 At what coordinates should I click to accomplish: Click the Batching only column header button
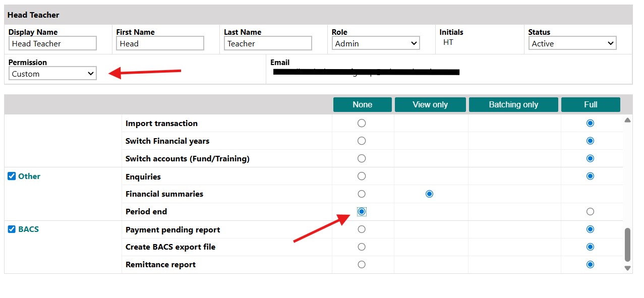(x=513, y=104)
